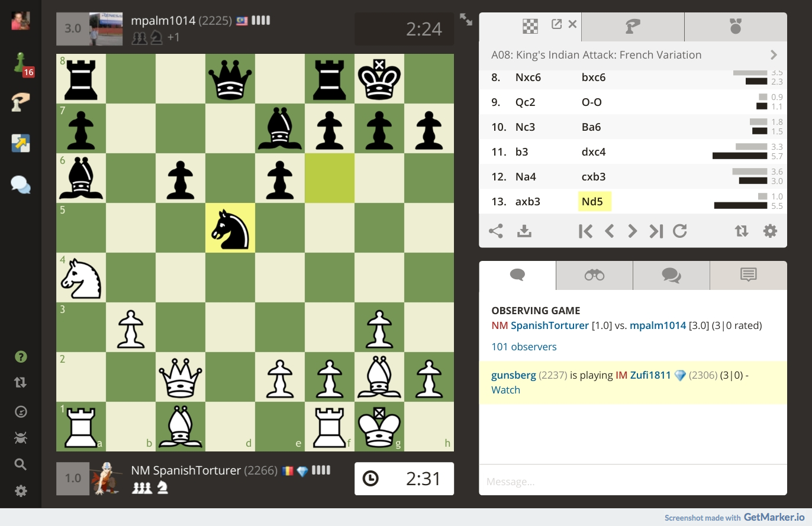
Task: Click the black knight on d5
Action: pyautogui.click(x=230, y=228)
